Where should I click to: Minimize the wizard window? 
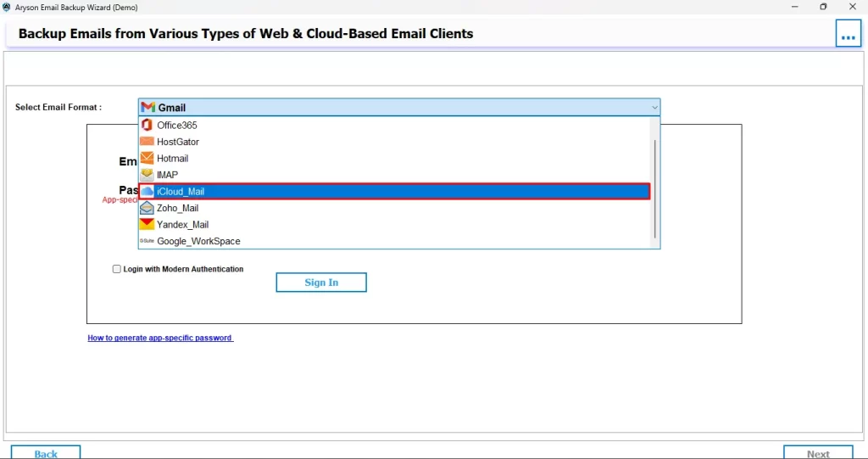pyautogui.click(x=794, y=7)
